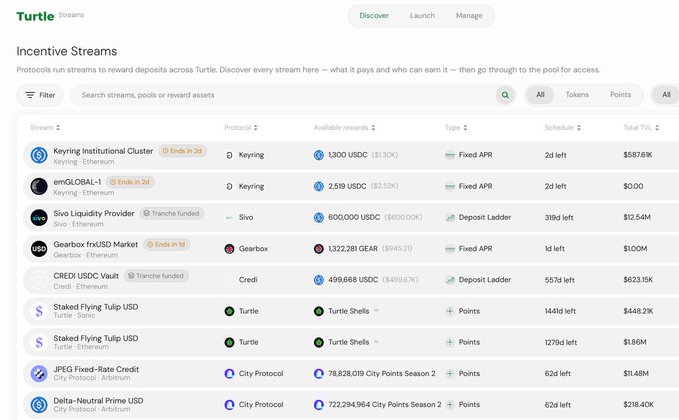Click USDC token icon beside 1,300 USDC

(x=319, y=155)
